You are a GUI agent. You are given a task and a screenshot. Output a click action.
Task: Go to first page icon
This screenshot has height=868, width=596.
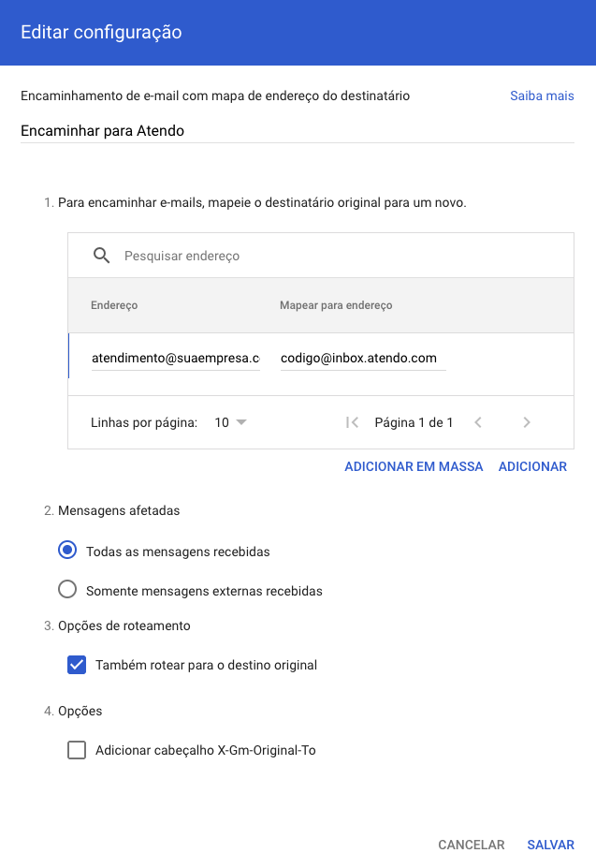tap(352, 422)
